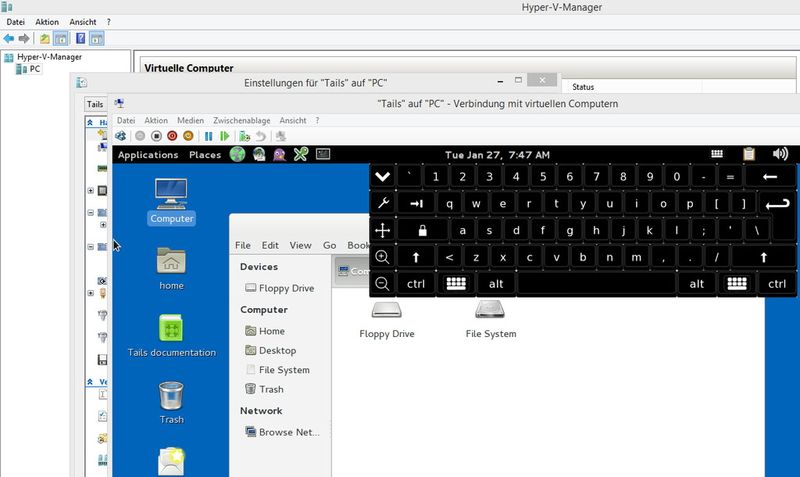Open on-screen keyboard settings (wrench)
Image resolution: width=800 pixels, height=477 pixels.
coord(382,203)
